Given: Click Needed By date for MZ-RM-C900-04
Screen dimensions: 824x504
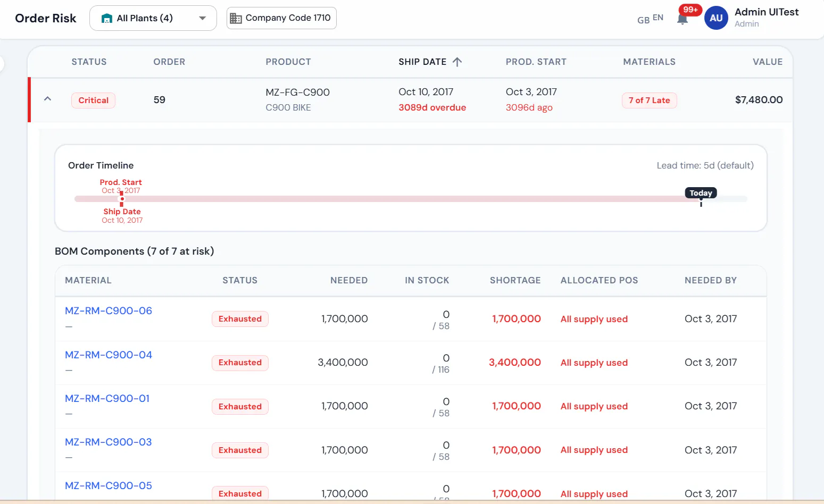Looking at the screenshot, I should (x=710, y=362).
